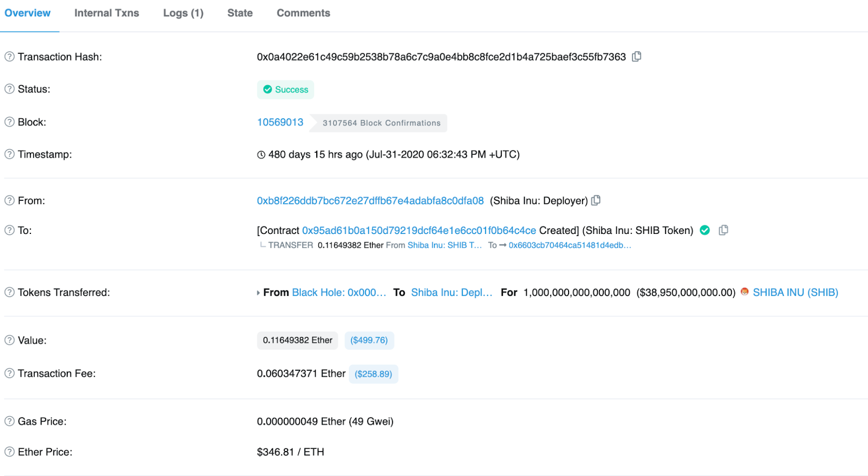This screenshot has width=868, height=476.
Task: Click the help icon beside Value
Action: click(9, 340)
